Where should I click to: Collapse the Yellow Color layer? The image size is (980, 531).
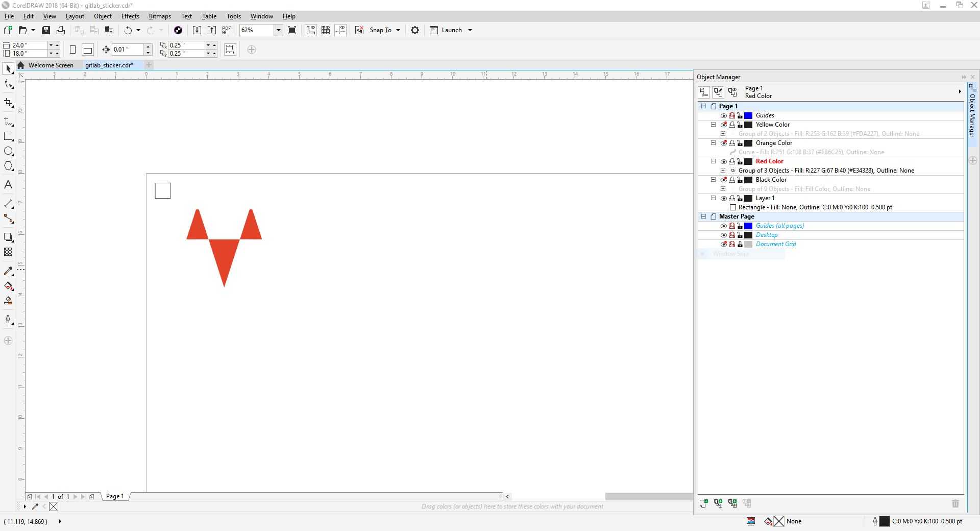click(714, 125)
